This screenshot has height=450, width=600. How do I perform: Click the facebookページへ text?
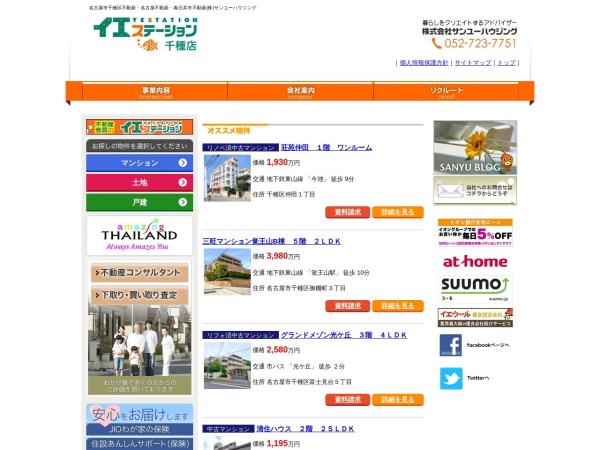click(488, 345)
